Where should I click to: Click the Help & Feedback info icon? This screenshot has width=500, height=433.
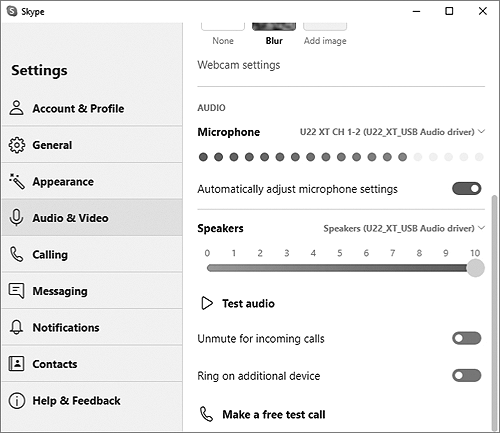click(x=16, y=400)
